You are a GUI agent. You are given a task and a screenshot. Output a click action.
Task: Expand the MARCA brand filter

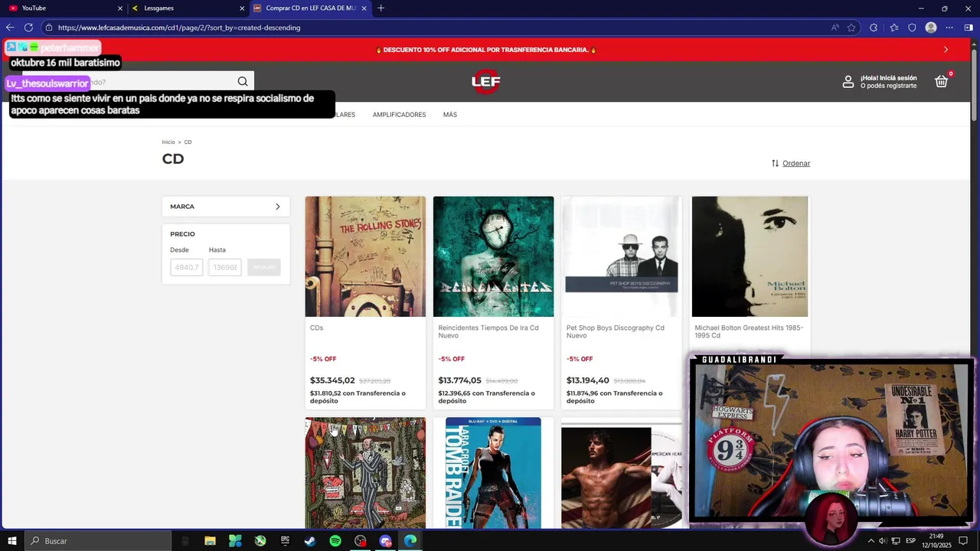click(226, 207)
